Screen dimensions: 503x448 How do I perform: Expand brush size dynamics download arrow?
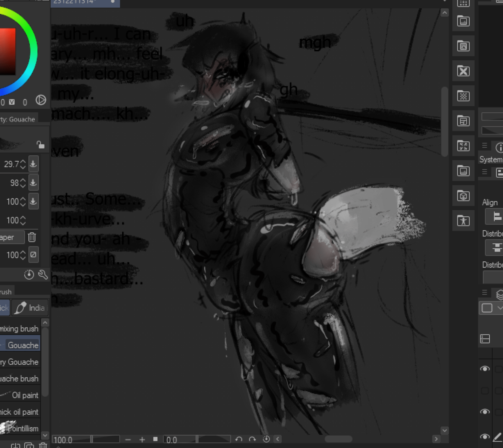[33, 164]
